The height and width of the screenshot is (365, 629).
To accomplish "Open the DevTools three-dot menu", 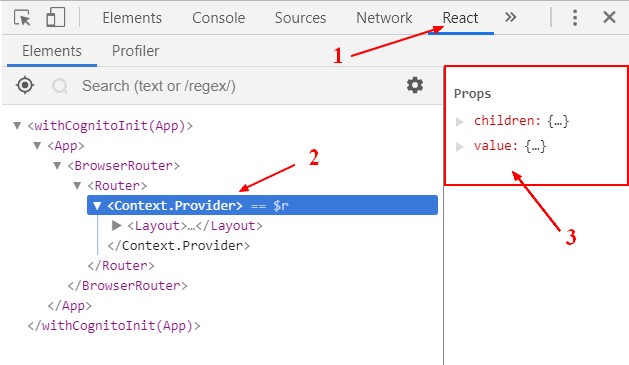I will 575,18.
